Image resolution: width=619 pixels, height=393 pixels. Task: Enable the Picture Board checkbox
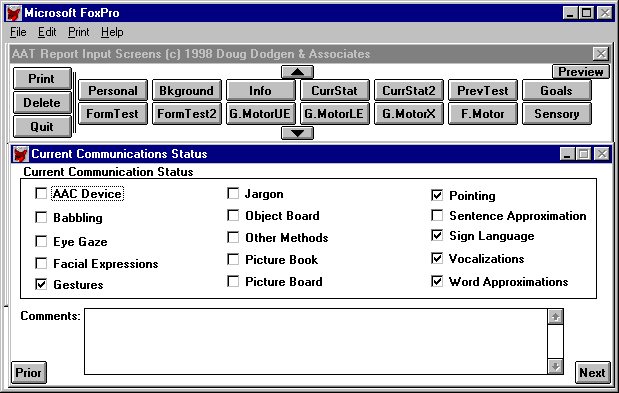(233, 281)
